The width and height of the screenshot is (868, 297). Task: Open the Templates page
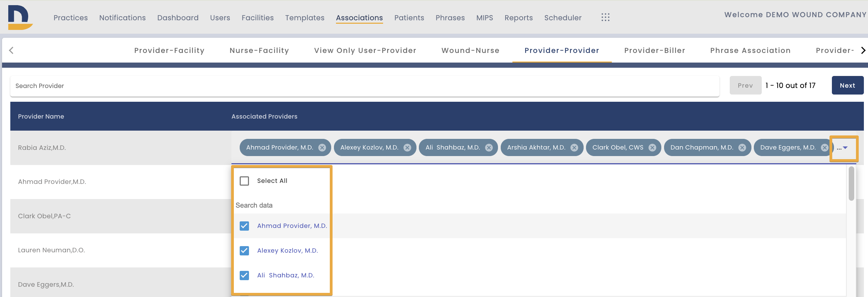(x=305, y=18)
